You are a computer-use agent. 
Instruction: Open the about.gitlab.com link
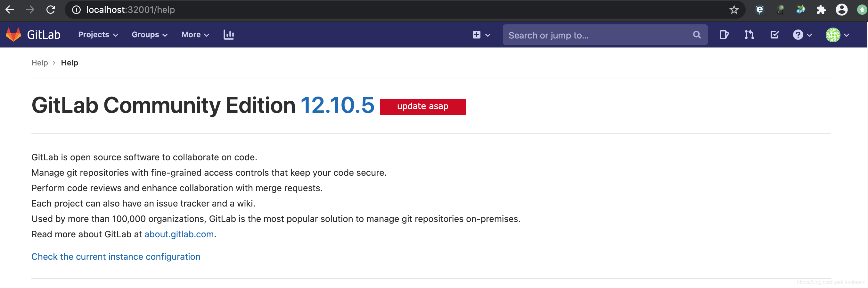point(179,234)
